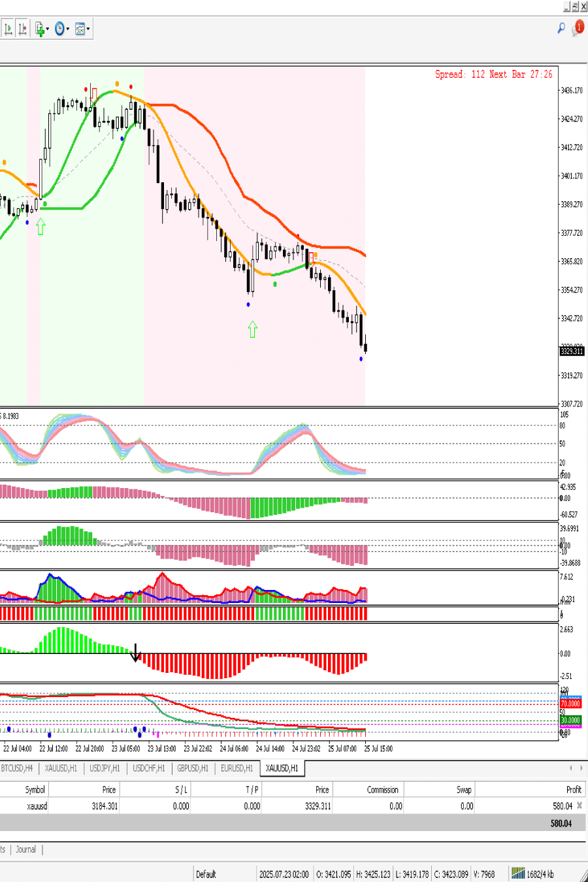
Task: Close the xauusd position with X icon
Action: point(580,806)
